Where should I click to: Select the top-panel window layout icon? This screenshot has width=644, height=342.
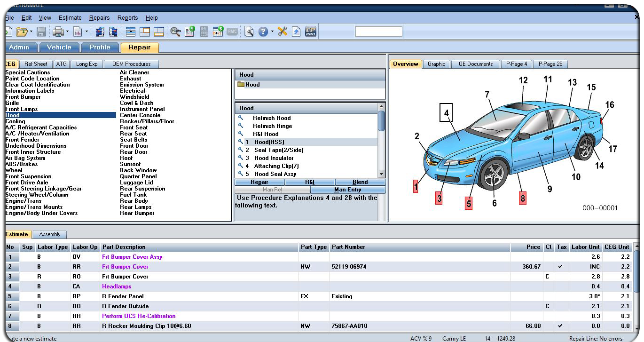[x=145, y=32]
